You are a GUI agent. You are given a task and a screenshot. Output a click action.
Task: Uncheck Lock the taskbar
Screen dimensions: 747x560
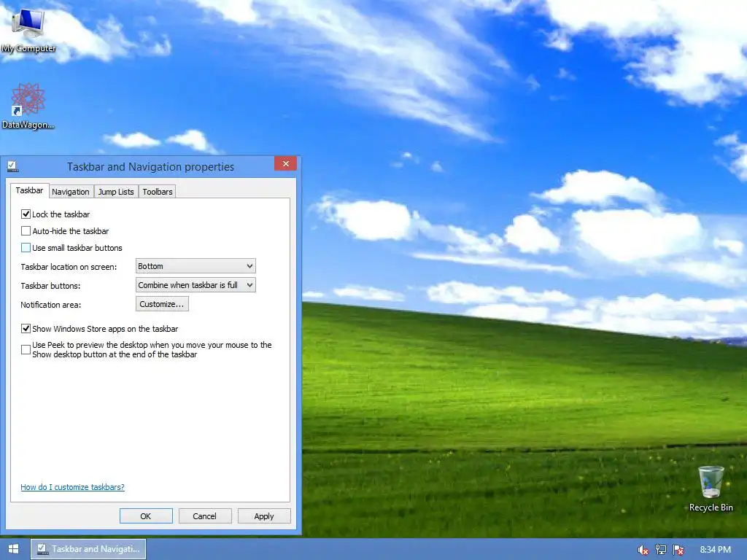26,214
